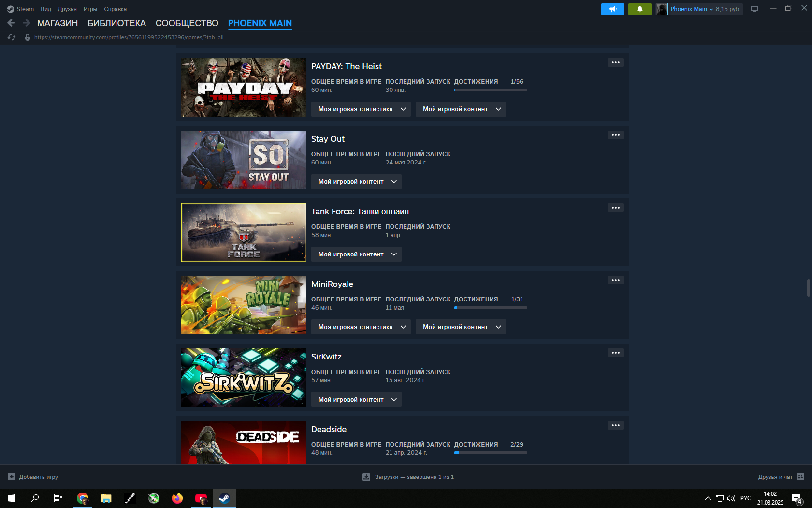Open the Tank Force: Танки онлайн title link

tap(360, 211)
